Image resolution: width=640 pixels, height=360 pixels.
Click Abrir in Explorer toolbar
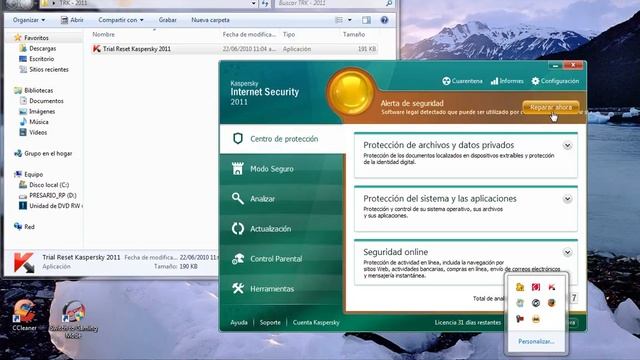72,20
